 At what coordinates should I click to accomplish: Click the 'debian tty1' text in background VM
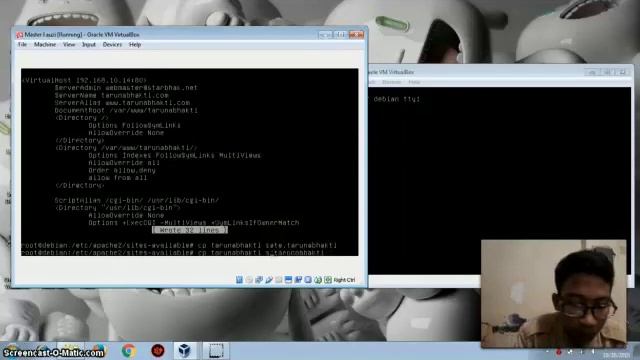[x=396, y=99]
